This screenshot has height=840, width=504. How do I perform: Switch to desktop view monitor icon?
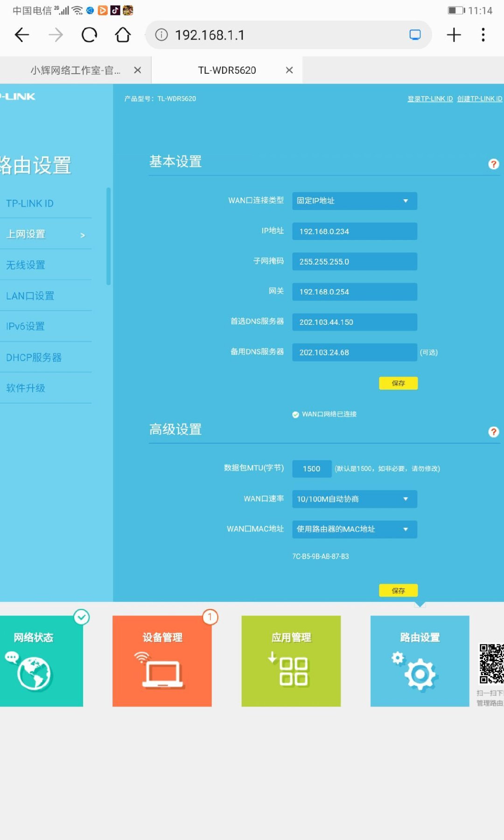pos(415,35)
